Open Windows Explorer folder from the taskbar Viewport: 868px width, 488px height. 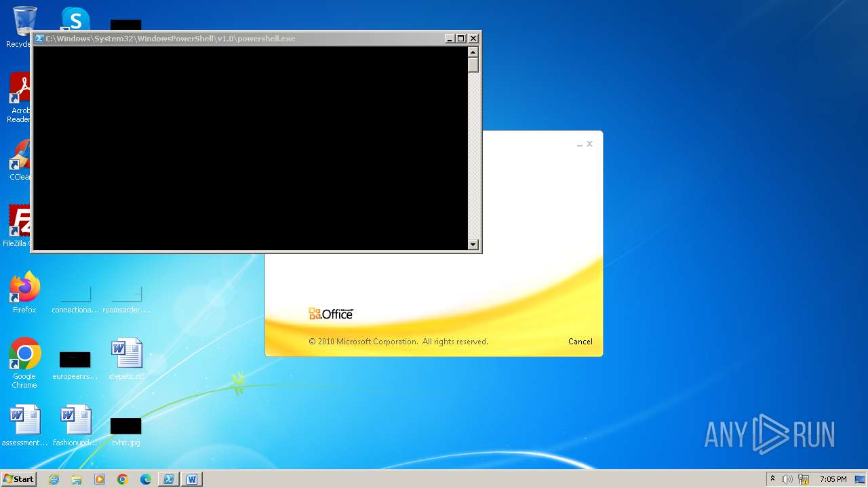[77, 479]
